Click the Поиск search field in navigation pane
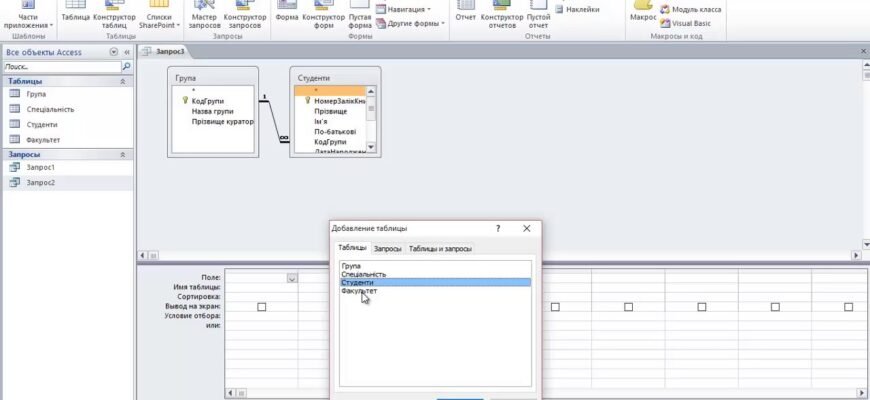 (x=60, y=66)
